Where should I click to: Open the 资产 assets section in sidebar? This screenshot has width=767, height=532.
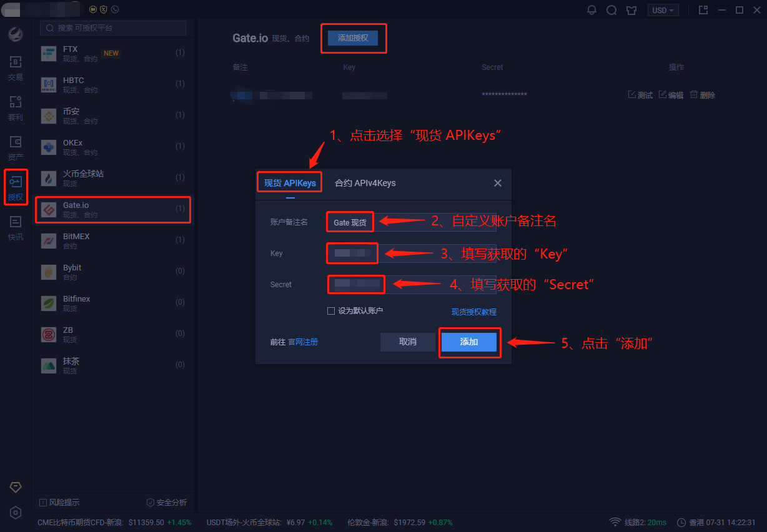click(16, 148)
